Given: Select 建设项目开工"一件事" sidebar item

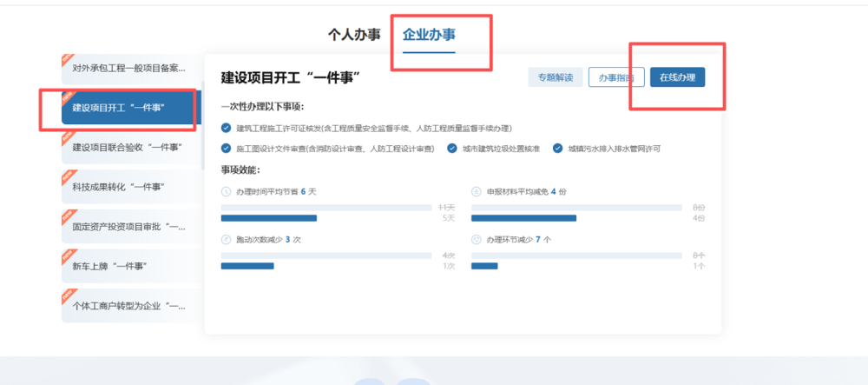Looking at the screenshot, I should 132,108.
